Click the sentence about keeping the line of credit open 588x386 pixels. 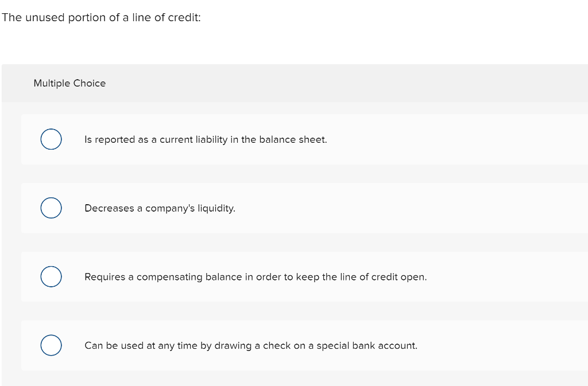(x=256, y=277)
